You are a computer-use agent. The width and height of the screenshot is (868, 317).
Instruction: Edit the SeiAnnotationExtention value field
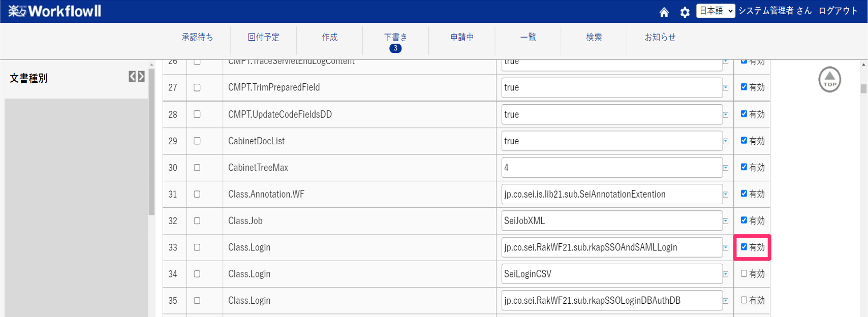[612, 194]
